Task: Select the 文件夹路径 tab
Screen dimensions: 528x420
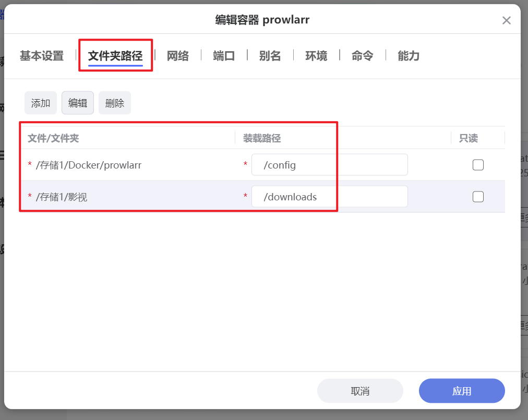Action: coord(115,56)
